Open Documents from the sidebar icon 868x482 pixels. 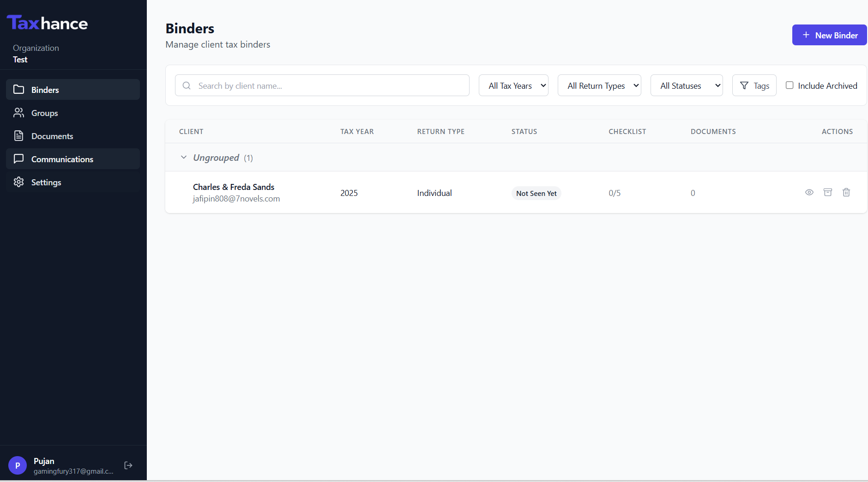[x=19, y=136]
